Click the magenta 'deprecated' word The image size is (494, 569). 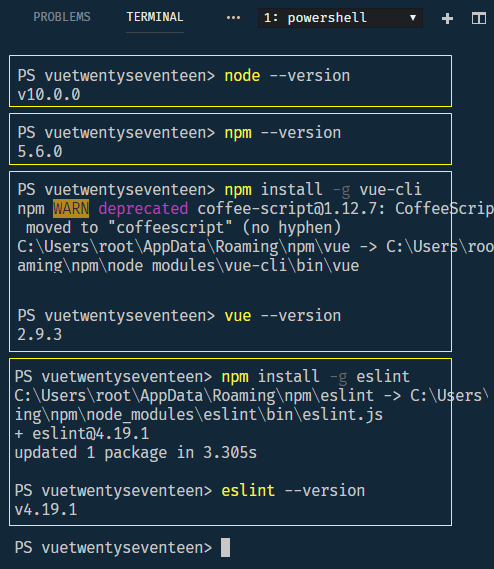click(143, 209)
